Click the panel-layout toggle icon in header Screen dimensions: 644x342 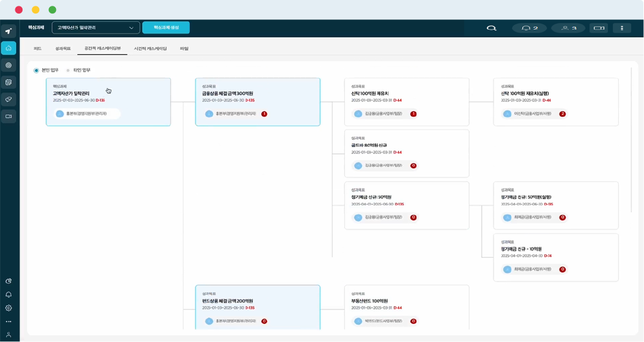point(600,28)
